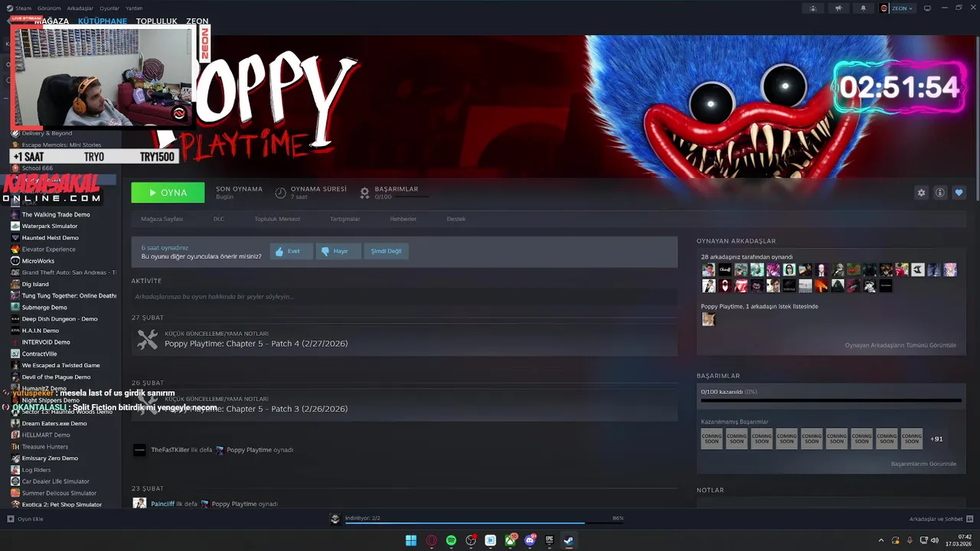The height and width of the screenshot is (551, 980).
Task: Open the notifications bell icon
Action: 864,8
